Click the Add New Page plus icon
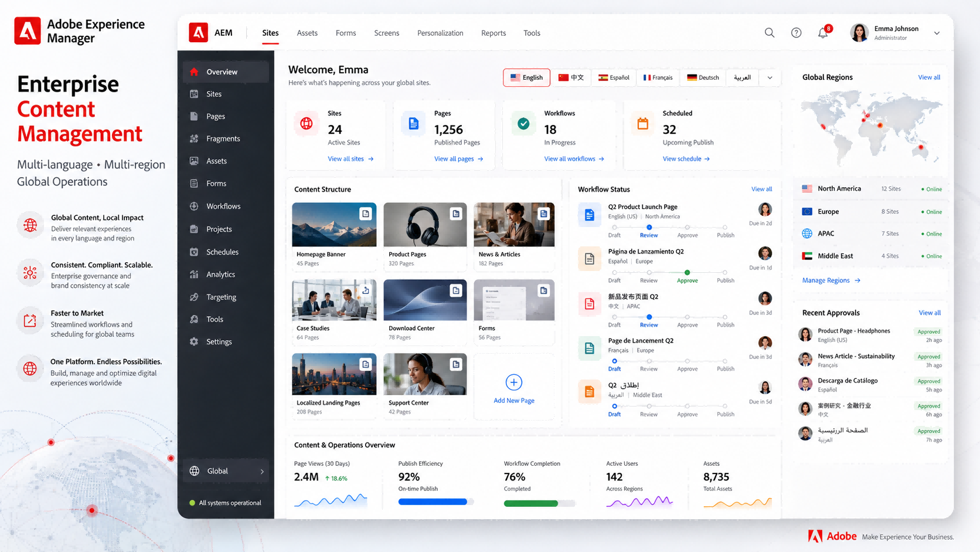Screen dimensions: 980x552 [x=513, y=382]
